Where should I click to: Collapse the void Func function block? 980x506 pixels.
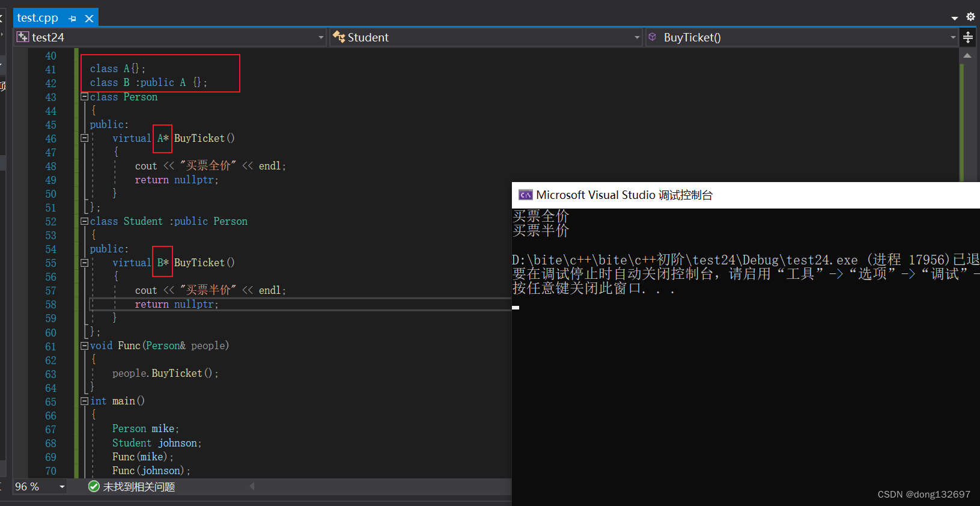tap(85, 346)
